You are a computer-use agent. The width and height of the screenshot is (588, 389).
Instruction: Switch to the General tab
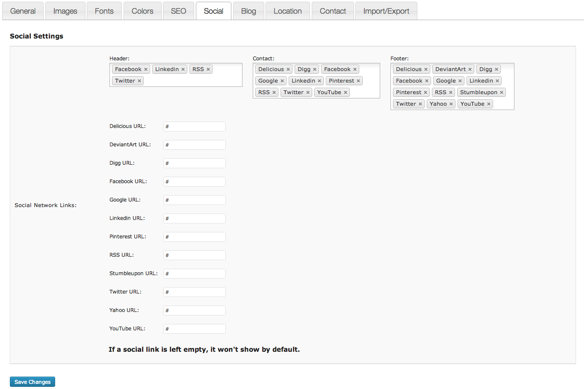[23, 11]
